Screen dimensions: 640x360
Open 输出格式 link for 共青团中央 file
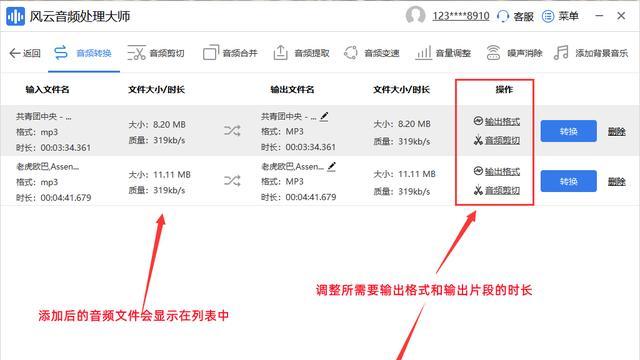502,121
